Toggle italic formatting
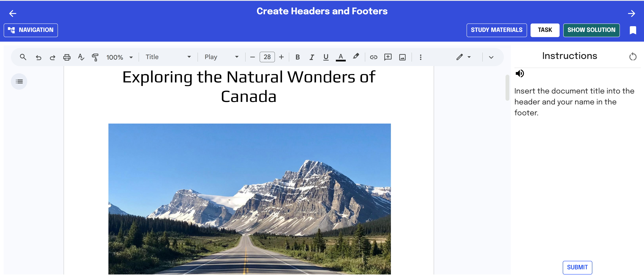The image size is (644, 277). (312, 58)
